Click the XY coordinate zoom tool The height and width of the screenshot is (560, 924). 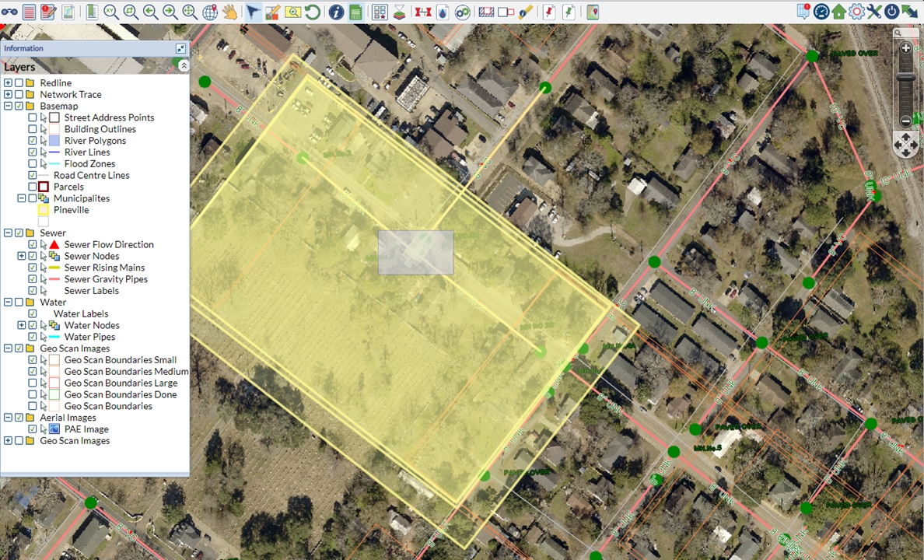coord(111,12)
